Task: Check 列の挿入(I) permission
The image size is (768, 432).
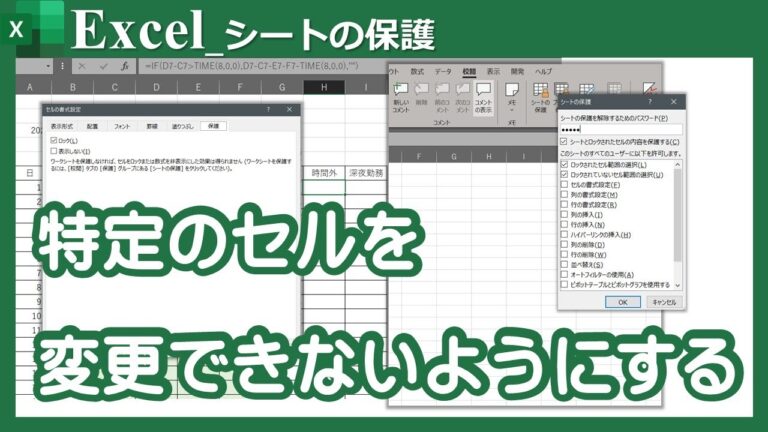Action: tap(564, 215)
